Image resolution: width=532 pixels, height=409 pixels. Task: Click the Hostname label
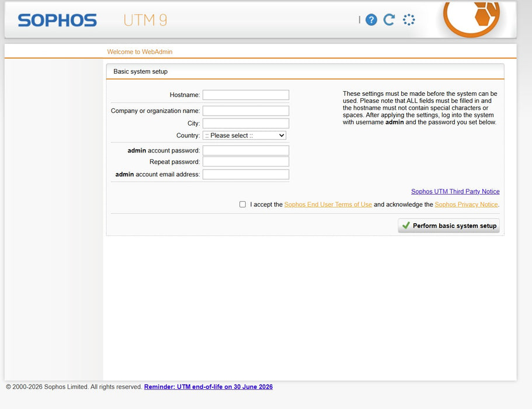[185, 95]
